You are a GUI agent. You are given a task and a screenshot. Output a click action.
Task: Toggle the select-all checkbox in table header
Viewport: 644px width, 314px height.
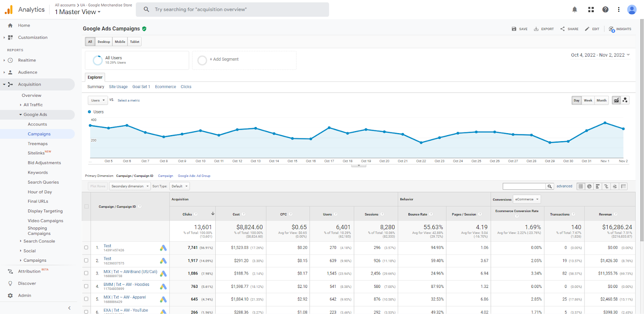tap(86, 207)
